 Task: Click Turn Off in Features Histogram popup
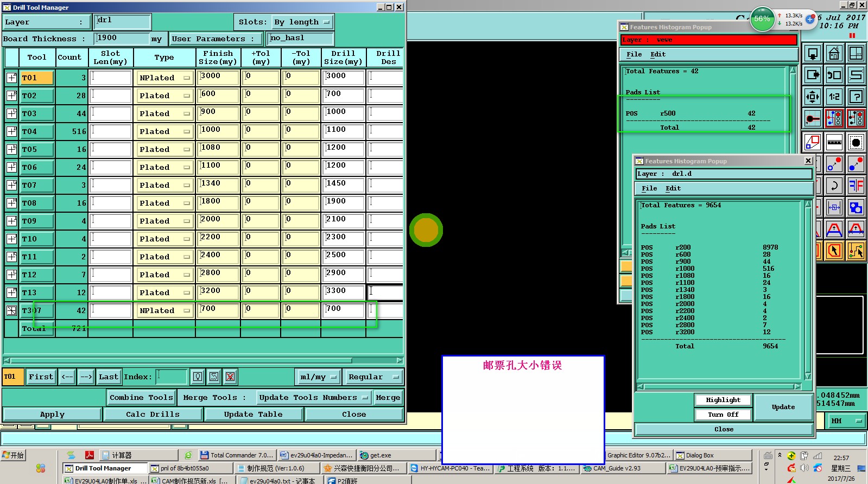[x=723, y=415]
